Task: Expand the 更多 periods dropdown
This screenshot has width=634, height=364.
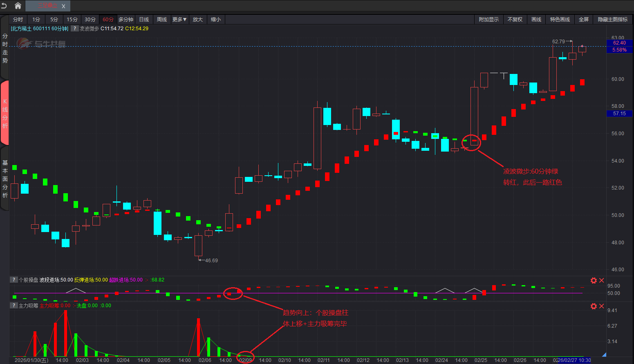Action: coord(179,20)
